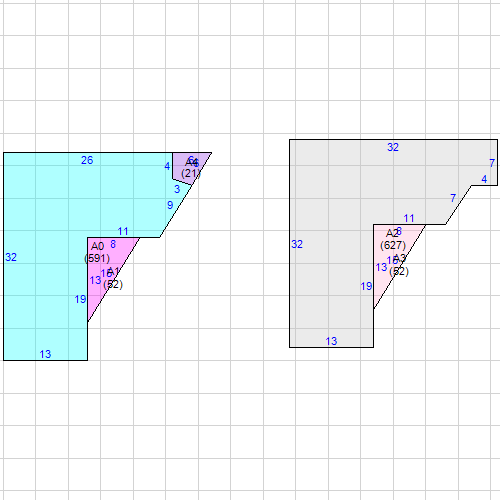Select the "A2" label on the gray shape

pyautogui.click(x=392, y=233)
